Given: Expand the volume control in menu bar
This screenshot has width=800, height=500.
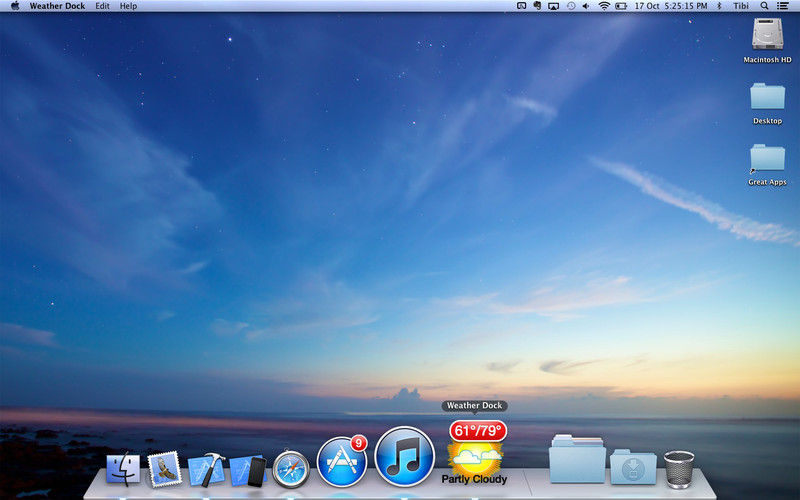Looking at the screenshot, I should point(587,6).
